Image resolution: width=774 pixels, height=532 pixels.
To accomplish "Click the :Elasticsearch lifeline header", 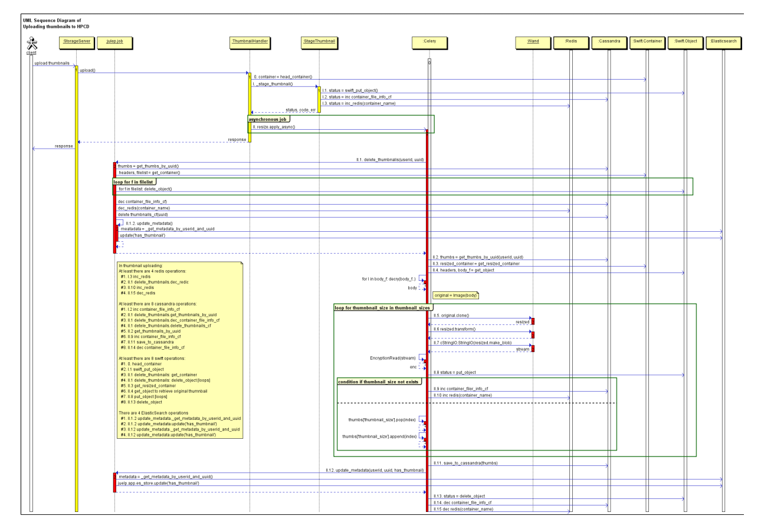I will (723, 42).
